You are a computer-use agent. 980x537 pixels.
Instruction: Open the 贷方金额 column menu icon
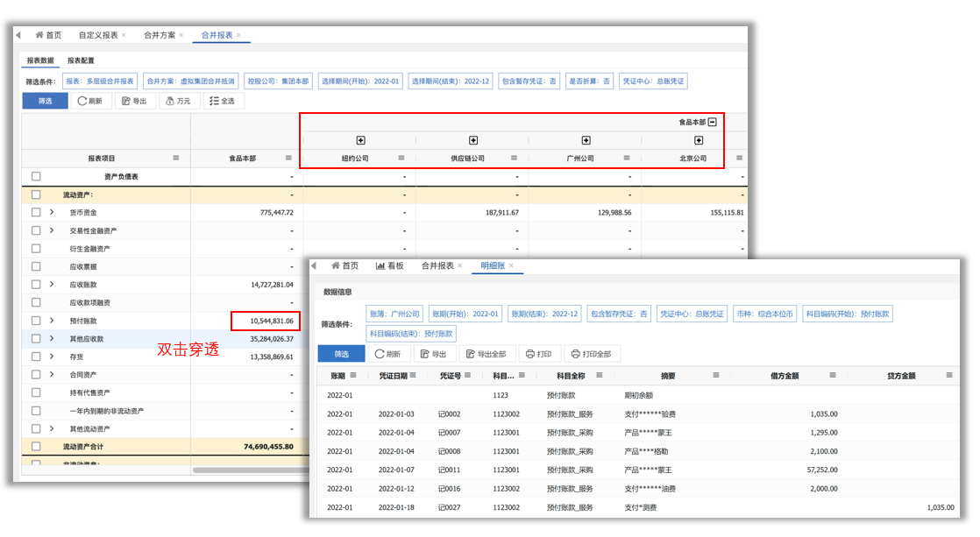(949, 375)
